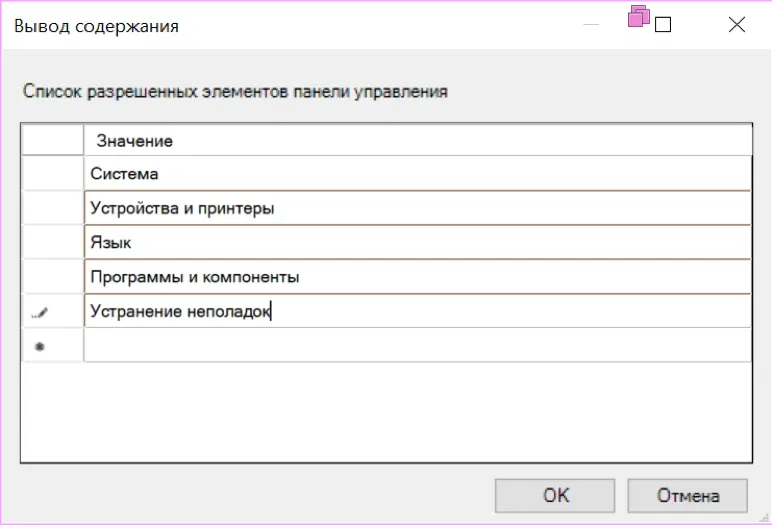Select the Система row via its row header
Image resolution: width=772 pixels, height=525 pixels.
point(52,174)
